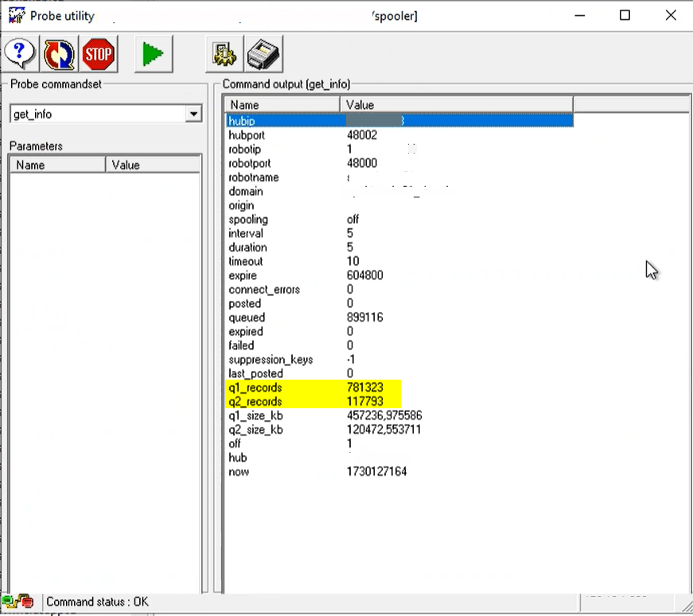Sort output by Name column header

coord(282,105)
